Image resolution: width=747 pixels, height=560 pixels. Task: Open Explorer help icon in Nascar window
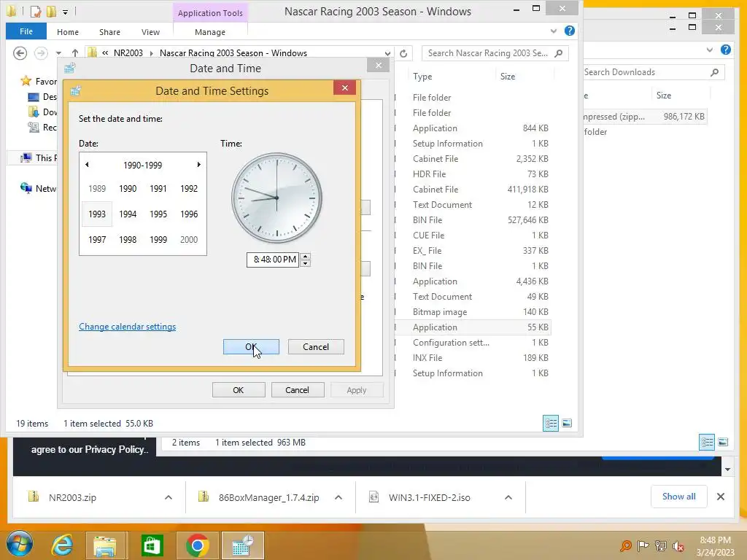[569, 31]
